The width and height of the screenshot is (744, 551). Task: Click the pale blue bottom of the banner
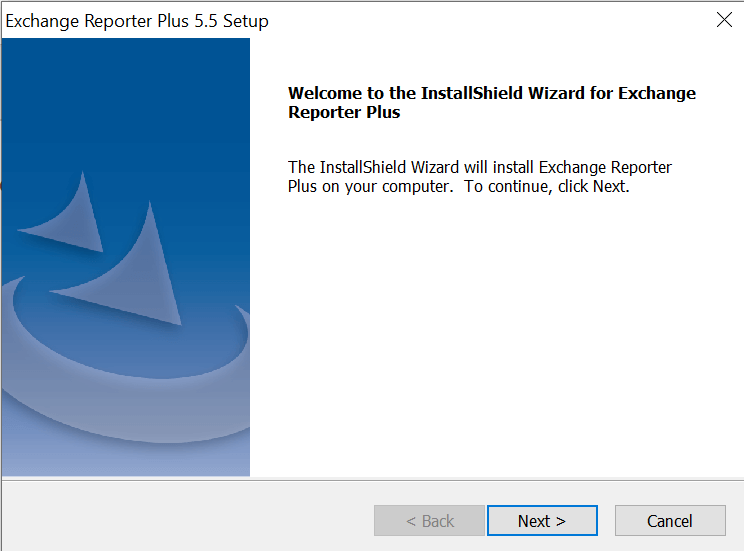click(125, 455)
